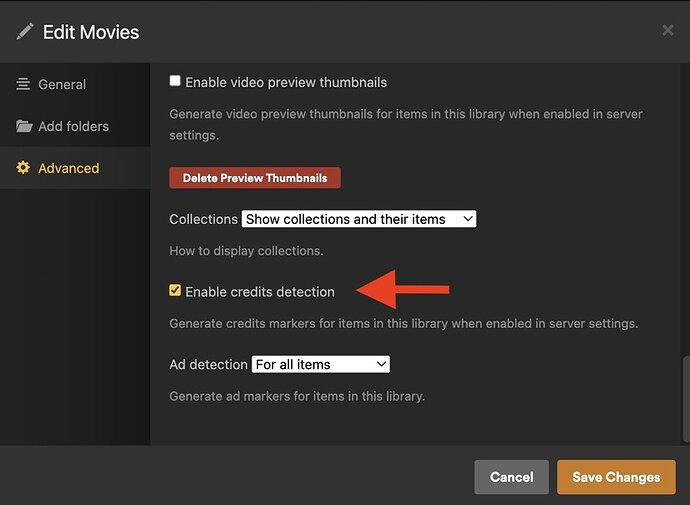
Task: Open the Ad detection dropdown
Action: pos(321,364)
